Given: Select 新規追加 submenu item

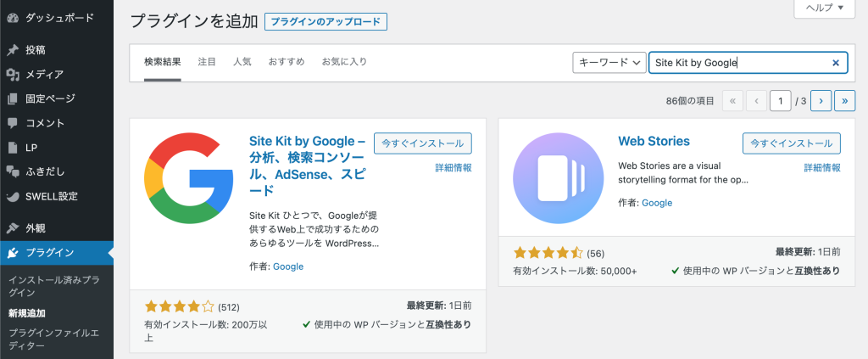Looking at the screenshot, I should click(27, 313).
